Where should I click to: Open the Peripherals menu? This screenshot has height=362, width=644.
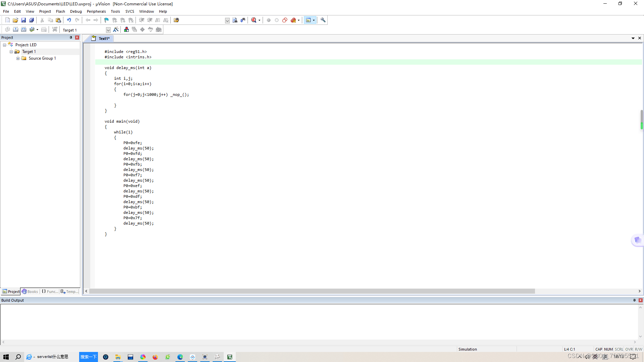[96, 11]
